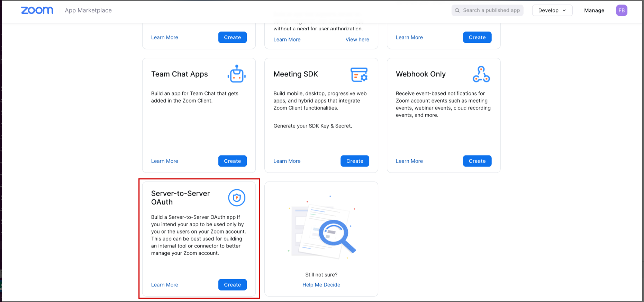Click the 'Still not sure?' text
The image size is (644, 302).
(x=321, y=275)
